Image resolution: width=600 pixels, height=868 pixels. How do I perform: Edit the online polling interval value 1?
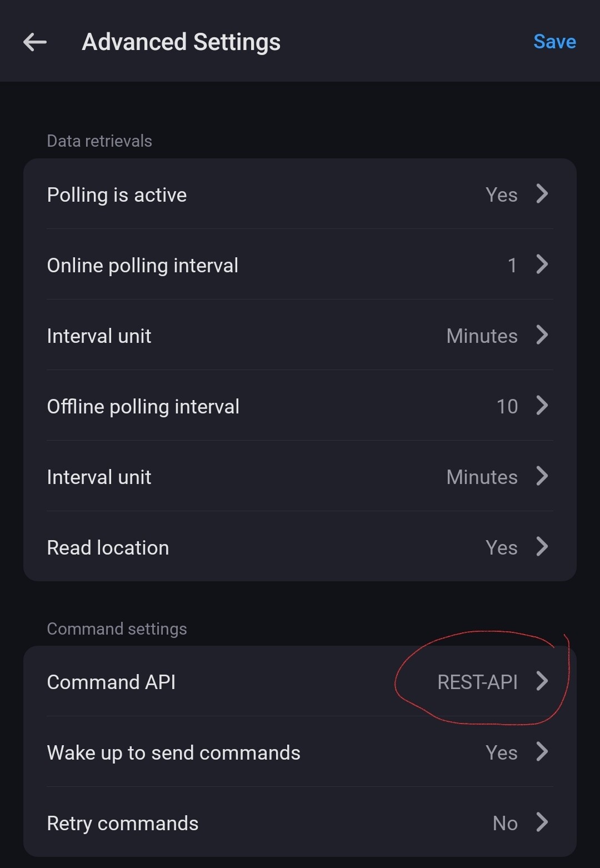pyautogui.click(x=512, y=266)
